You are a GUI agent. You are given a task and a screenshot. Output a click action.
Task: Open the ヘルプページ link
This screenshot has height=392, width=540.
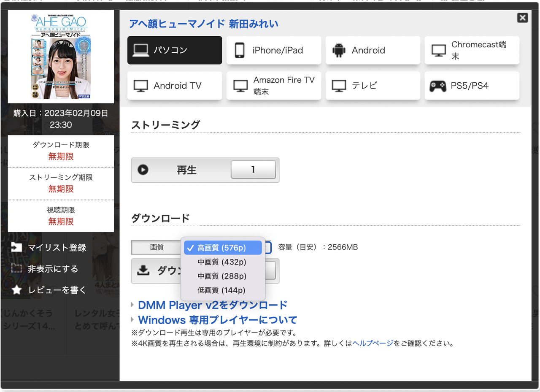pos(373,343)
